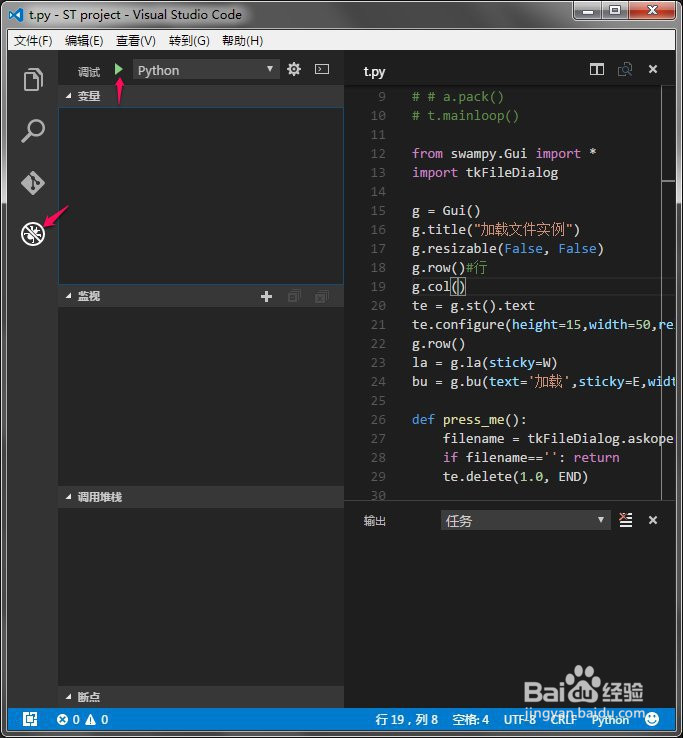The width and height of the screenshot is (683, 738).
Task: Click line and column indicator 行 19
Action: point(407,720)
